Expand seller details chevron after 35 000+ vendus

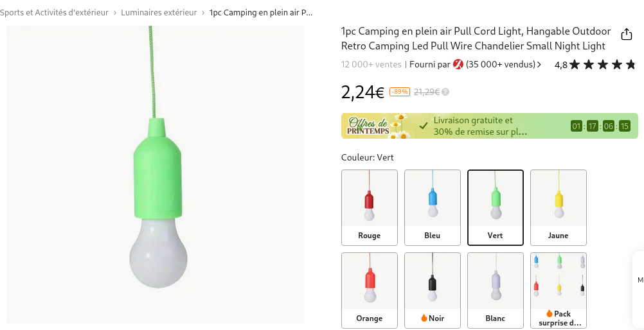tap(539, 64)
